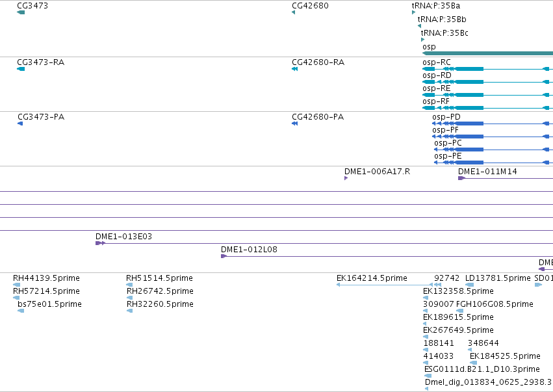Click the EK267649.5prime EST label
Viewport: 553px width, 392px height.
tap(458, 330)
